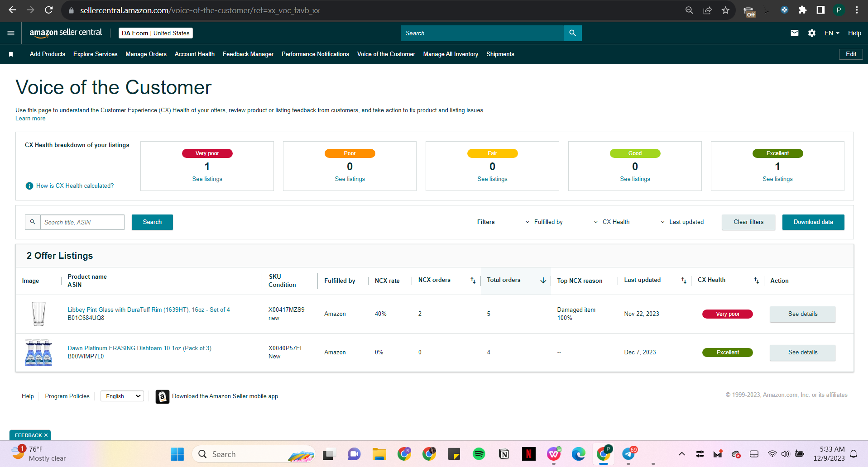Open Explore Services menu item
Viewport: 868px width, 467px height.
(x=96, y=54)
